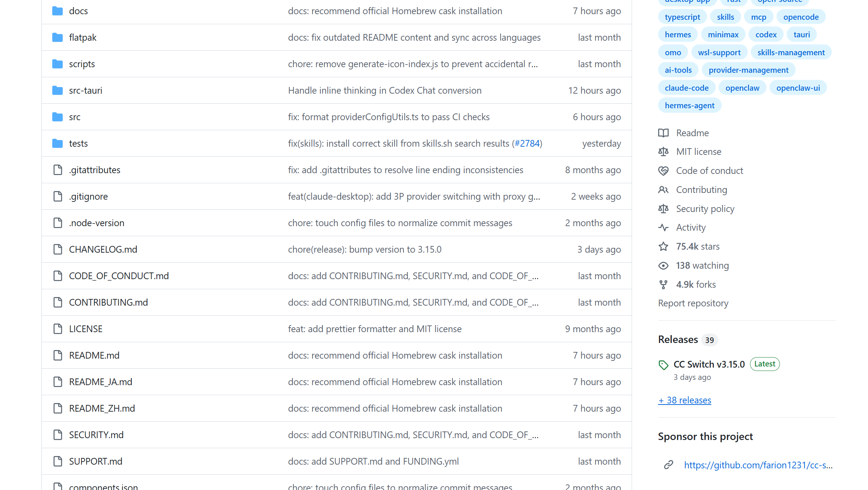Open the farion1231 sponsor URL

[758, 465]
